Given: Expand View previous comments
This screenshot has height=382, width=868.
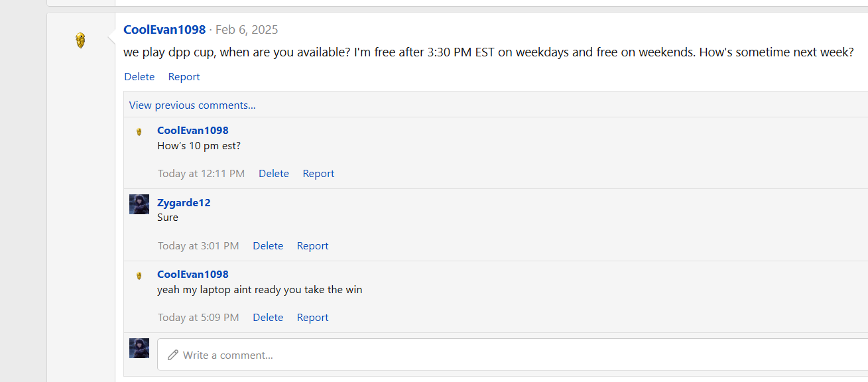Looking at the screenshot, I should click(x=192, y=105).
